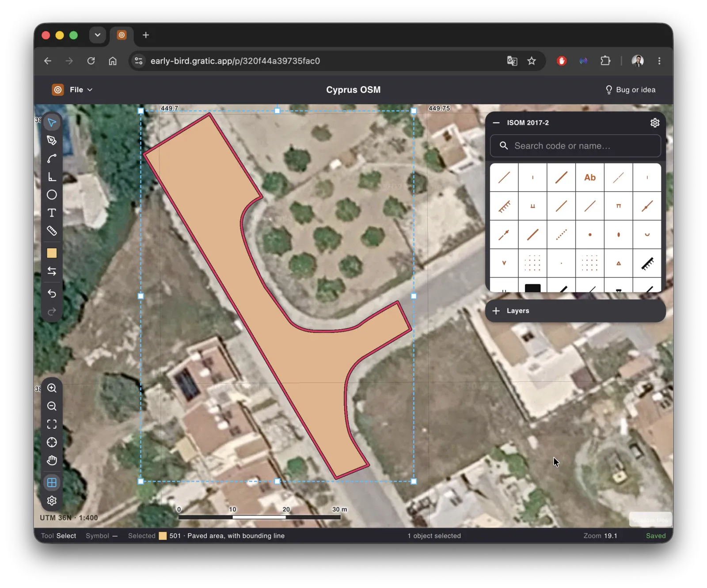The width and height of the screenshot is (707, 588).
Task: Activate the Text tool
Action: 52,213
